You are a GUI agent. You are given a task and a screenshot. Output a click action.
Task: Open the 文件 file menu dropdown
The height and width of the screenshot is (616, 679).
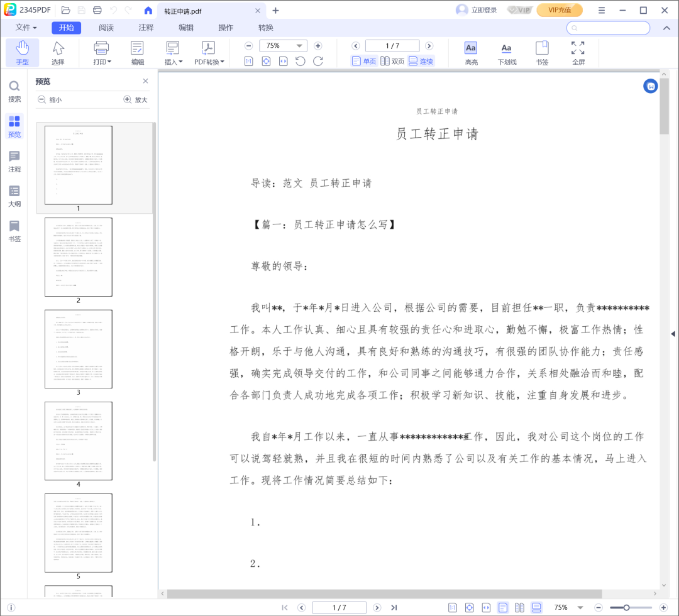coord(26,27)
